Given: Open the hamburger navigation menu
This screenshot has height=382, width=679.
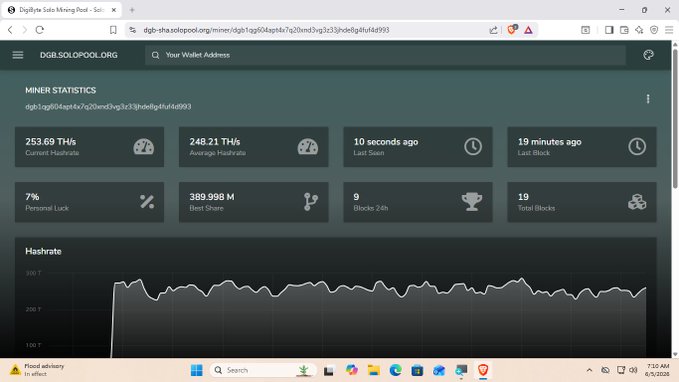Looking at the screenshot, I should (x=18, y=55).
